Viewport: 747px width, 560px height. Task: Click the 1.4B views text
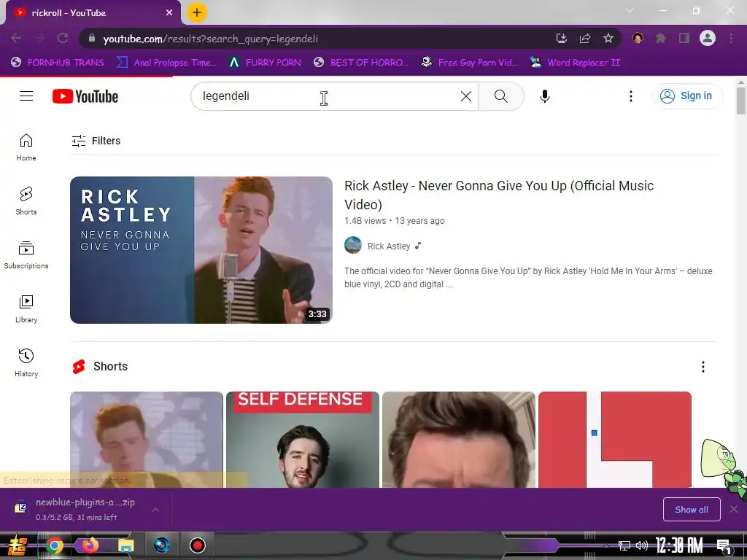pyautogui.click(x=365, y=221)
